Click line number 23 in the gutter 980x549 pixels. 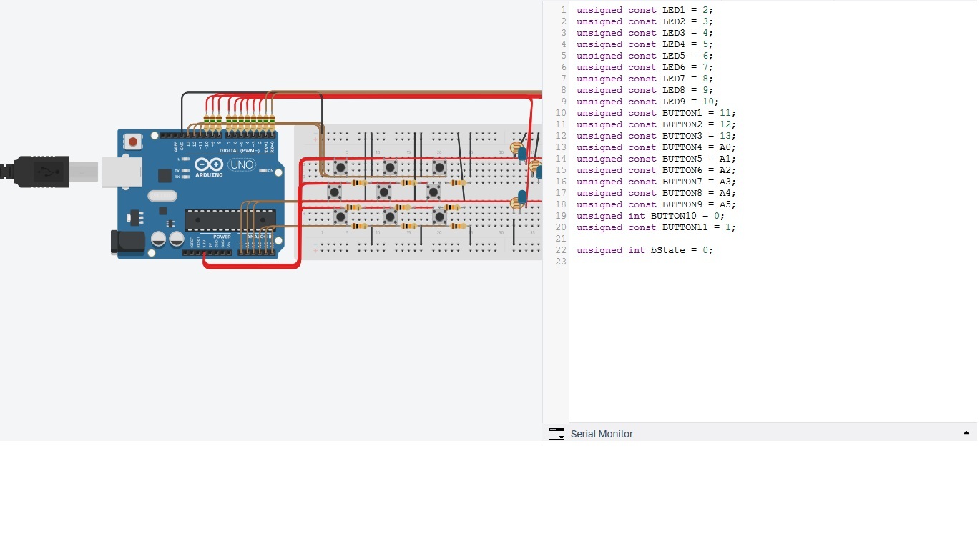561,262
